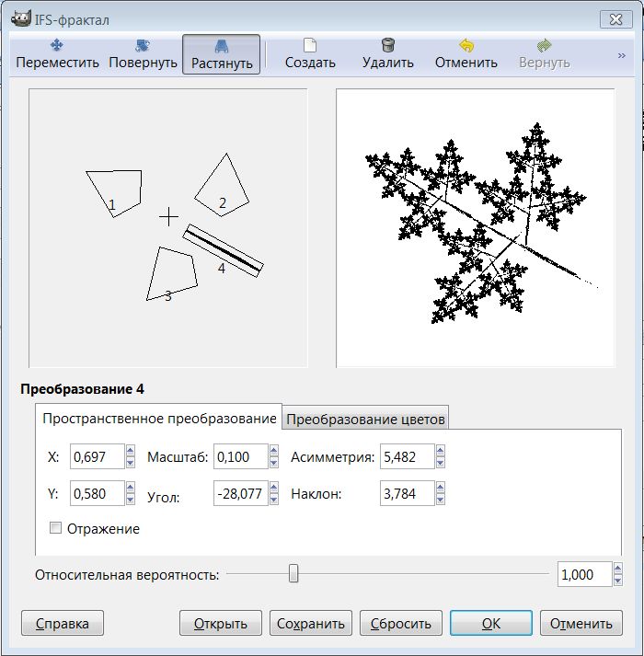Open Пространственное преобразование tab
The height and width of the screenshot is (656, 644).
[x=159, y=418]
